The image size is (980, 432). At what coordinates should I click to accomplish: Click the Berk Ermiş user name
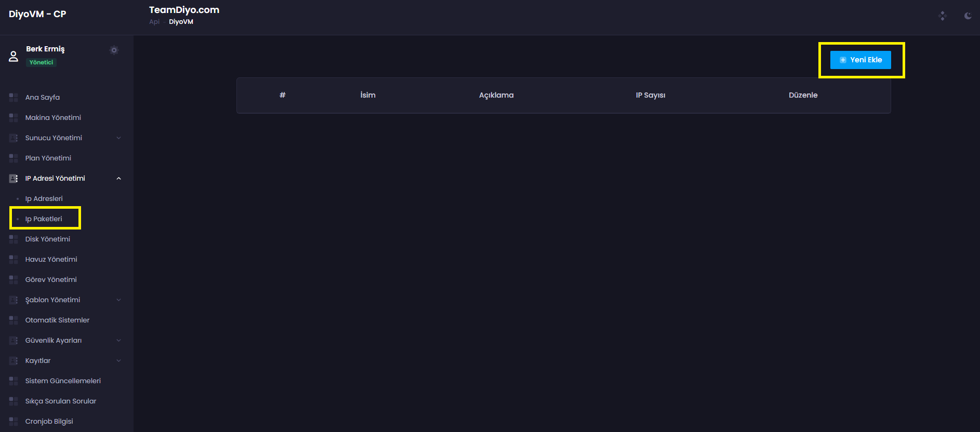46,49
